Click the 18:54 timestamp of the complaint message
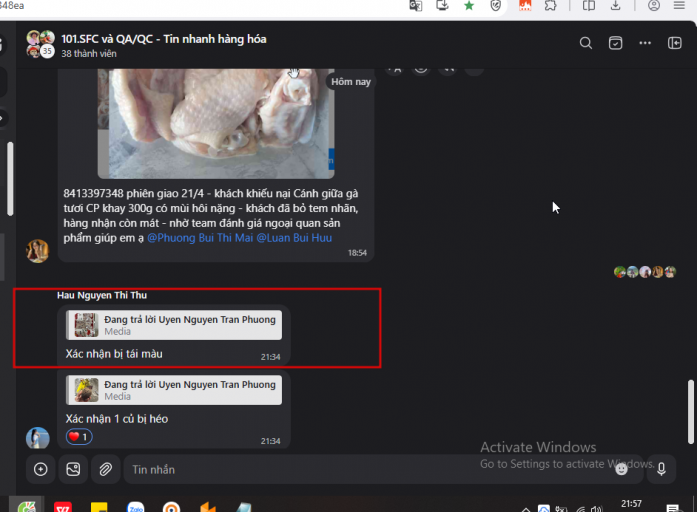Image resolution: width=697 pixels, height=512 pixels. coord(357,253)
